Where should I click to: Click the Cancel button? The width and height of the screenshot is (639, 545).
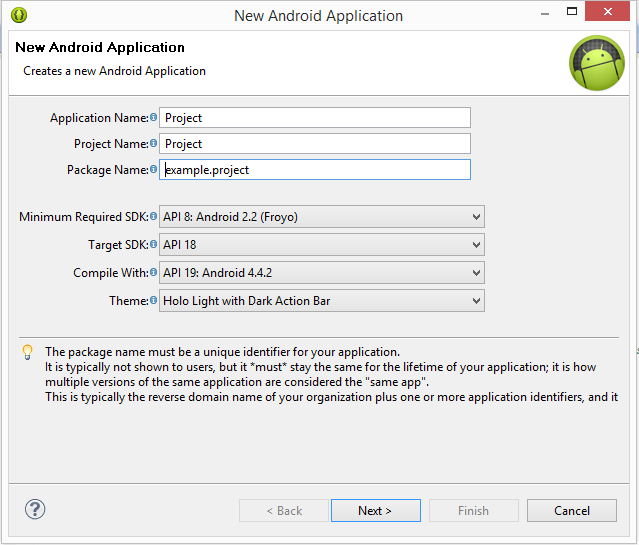point(572,510)
